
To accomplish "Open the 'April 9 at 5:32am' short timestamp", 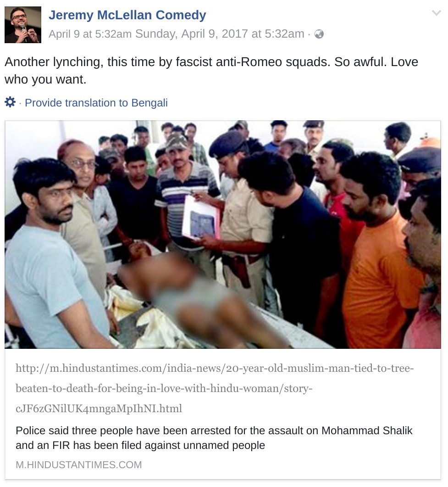I will coord(90,34).
